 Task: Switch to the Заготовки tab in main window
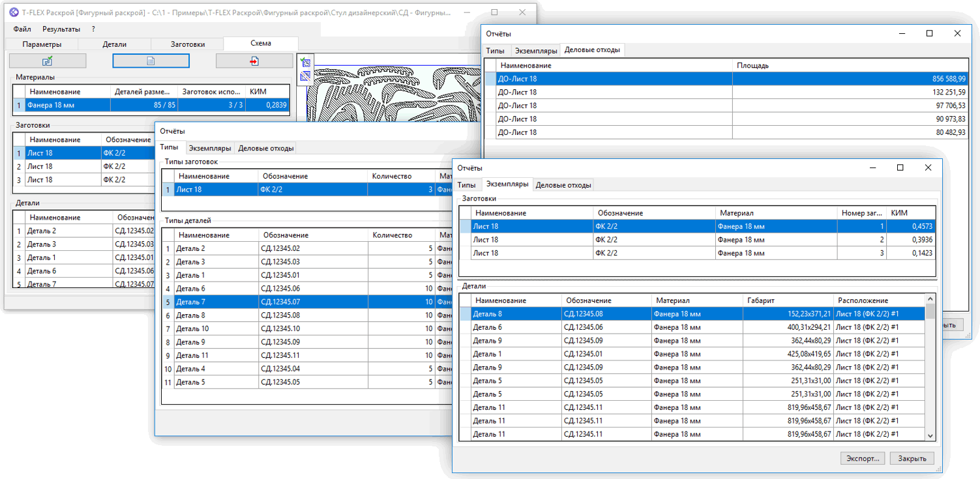188,44
